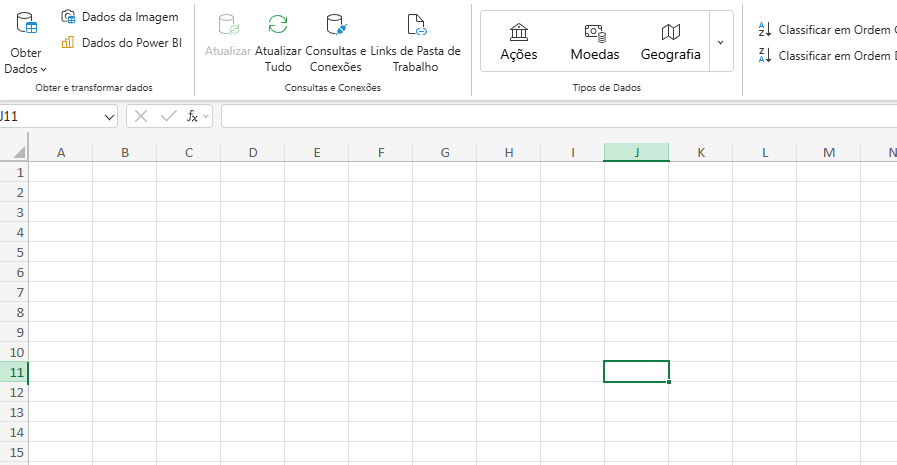Viewport: 897px width, 465px height.
Task: Click the active cell J11
Action: point(636,372)
